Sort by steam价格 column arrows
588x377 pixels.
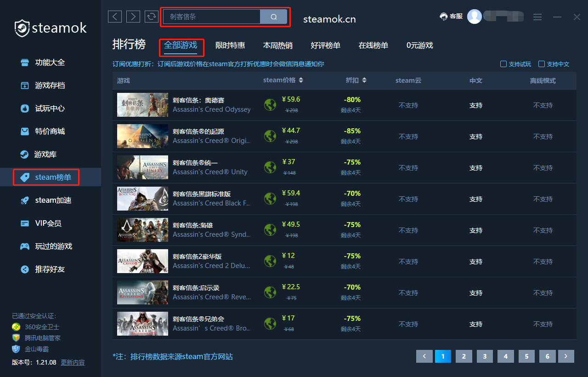(301, 80)
